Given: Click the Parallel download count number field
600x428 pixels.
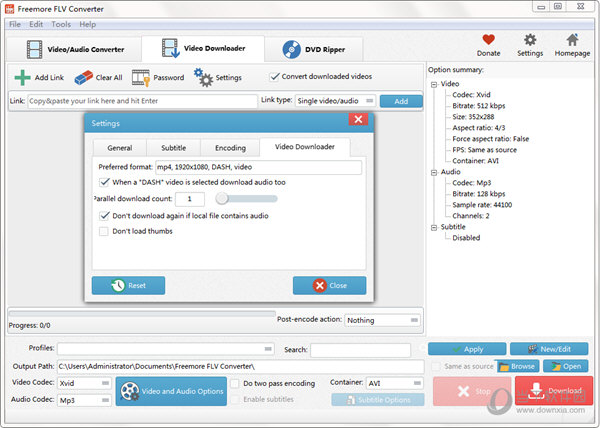Looking at the screenshot, I should coord(190,199).
